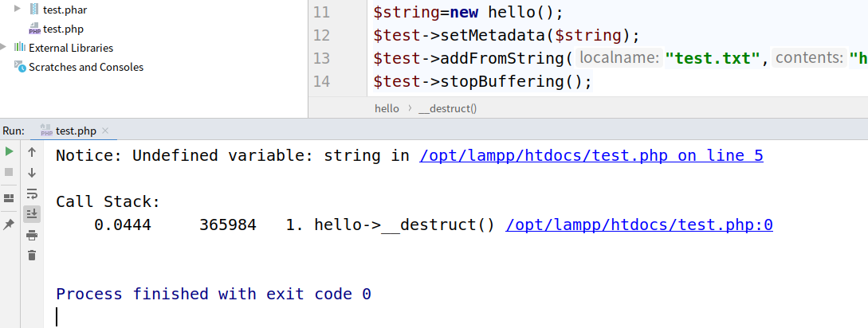Clear console output with the trash icon

pos(32,255)
